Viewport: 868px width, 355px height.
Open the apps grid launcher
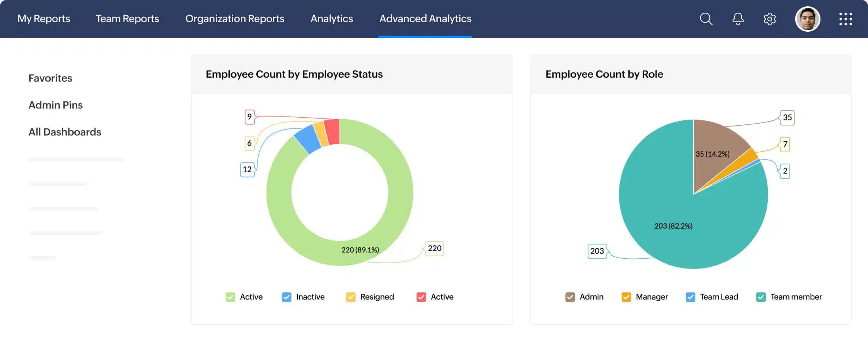coord(845,19)
